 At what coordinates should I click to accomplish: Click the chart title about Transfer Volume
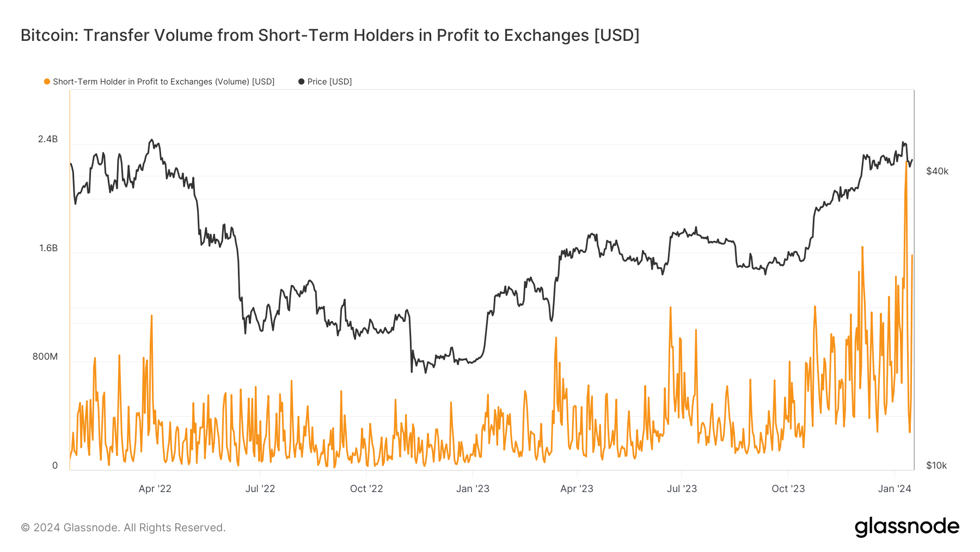pyautogui.click(x=330, y=35)
